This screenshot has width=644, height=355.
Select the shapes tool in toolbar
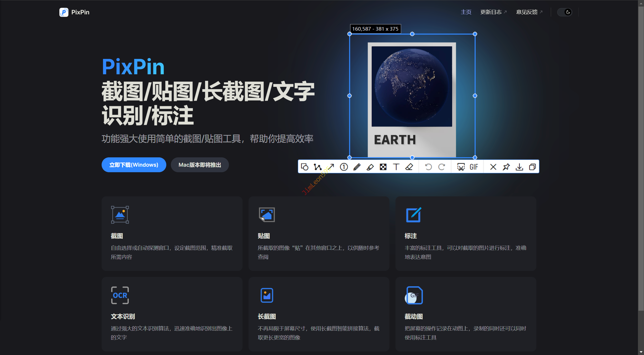(x=305, y=167)
